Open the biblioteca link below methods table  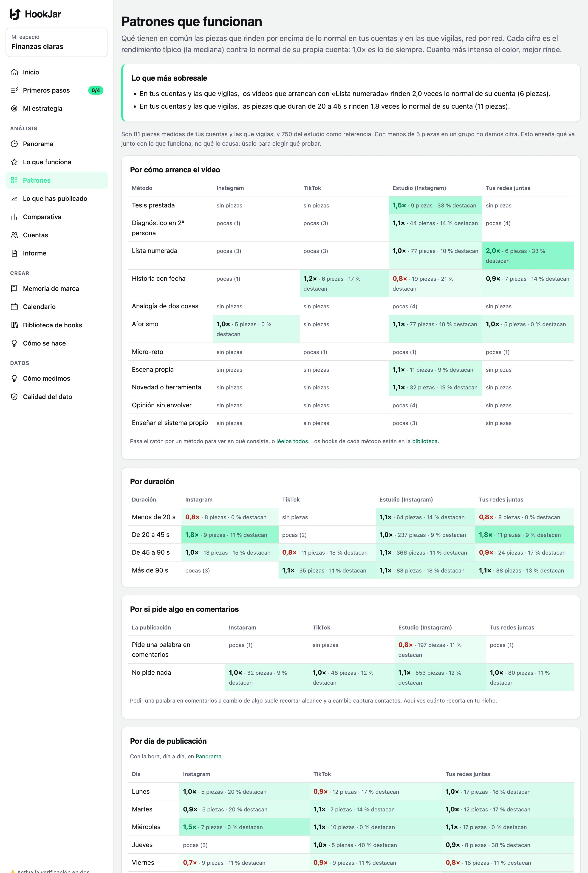click(424, 441)
